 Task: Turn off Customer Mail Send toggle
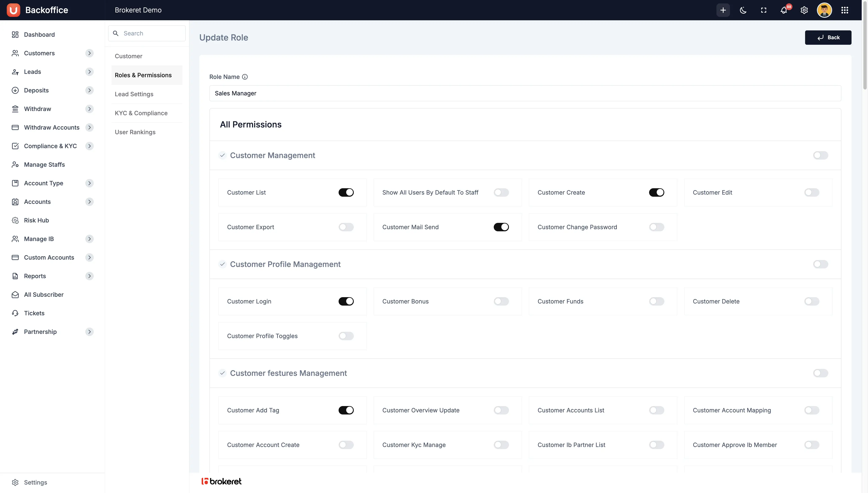click(x=501, y=227)
